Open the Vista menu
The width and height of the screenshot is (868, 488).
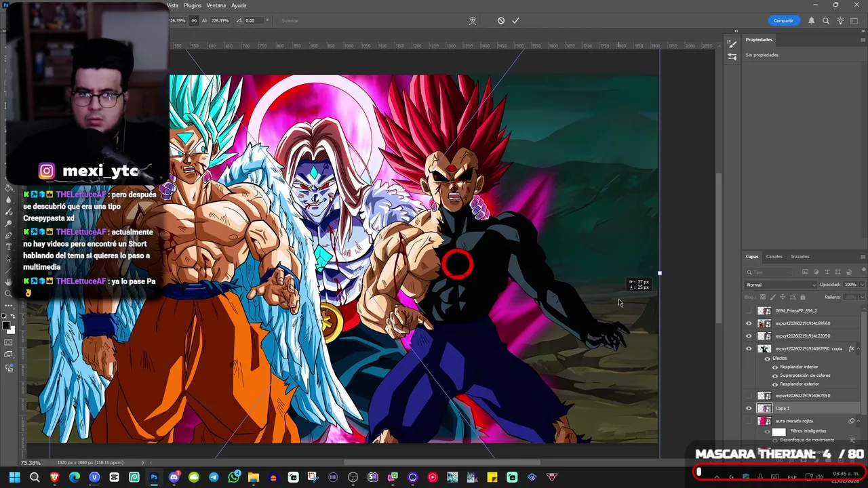point(173,5)
